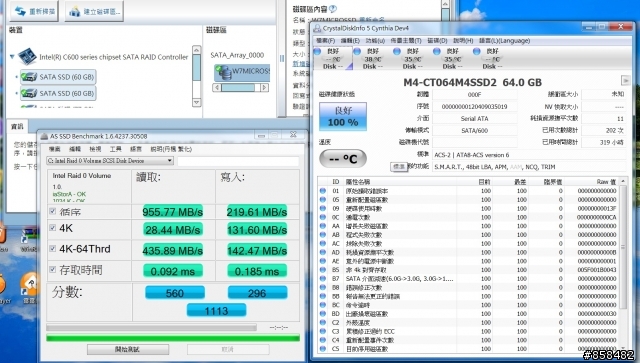Click the device list scroll-up arrow
The height and width of the screenshot is (363, 640).
(196, 50)
